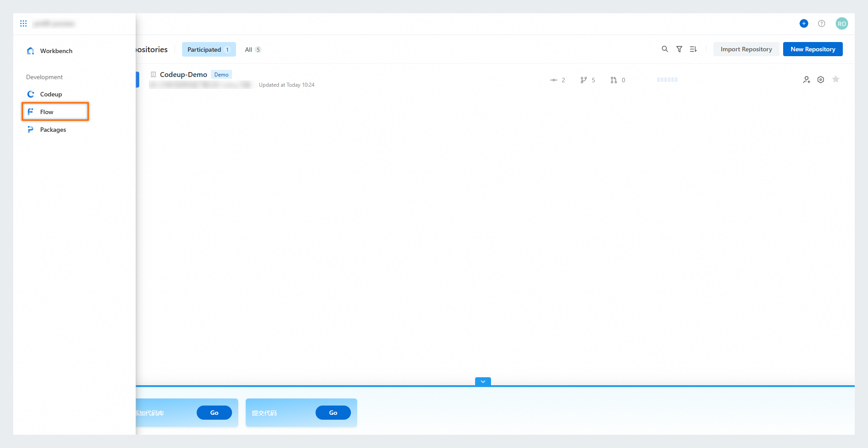Image resolution: width=868 pixels, height=448 pixels.
Task: Switch to the All repositories tab
Action: (253, 50)
